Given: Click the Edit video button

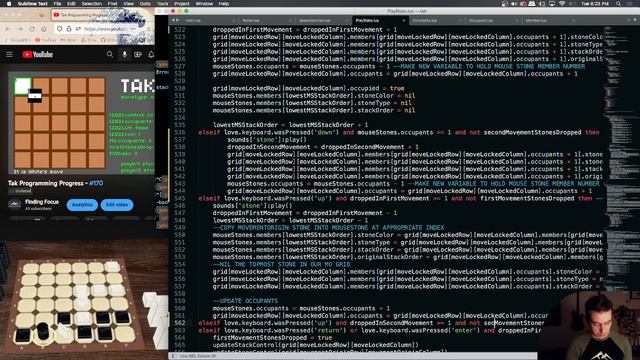Looking at the screenshot, I should [x=117, y=205].
